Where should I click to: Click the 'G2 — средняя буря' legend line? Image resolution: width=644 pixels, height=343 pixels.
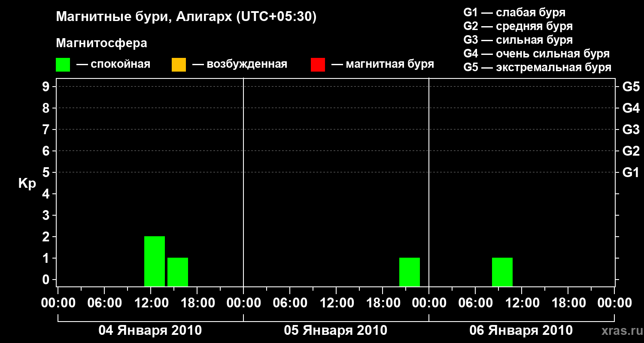[x=518, y=26]
